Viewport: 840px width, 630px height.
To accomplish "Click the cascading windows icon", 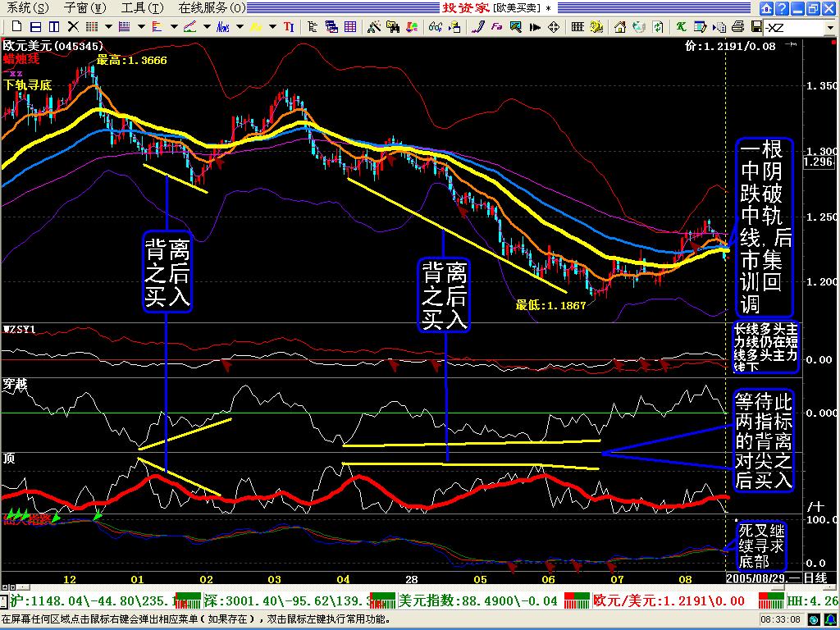I will click(331, 27).
